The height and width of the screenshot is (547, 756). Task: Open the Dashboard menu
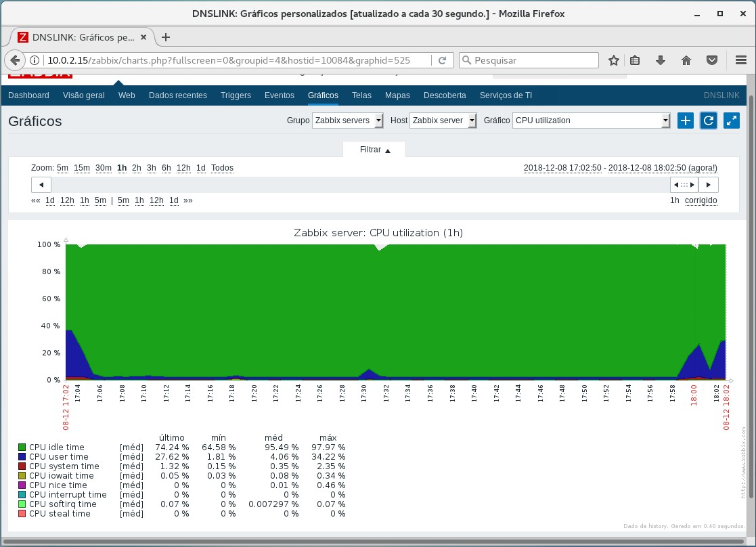point(28,95)
